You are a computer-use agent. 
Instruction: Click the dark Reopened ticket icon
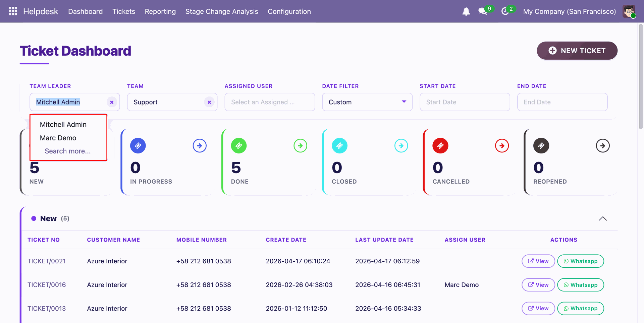click(541, 146)
